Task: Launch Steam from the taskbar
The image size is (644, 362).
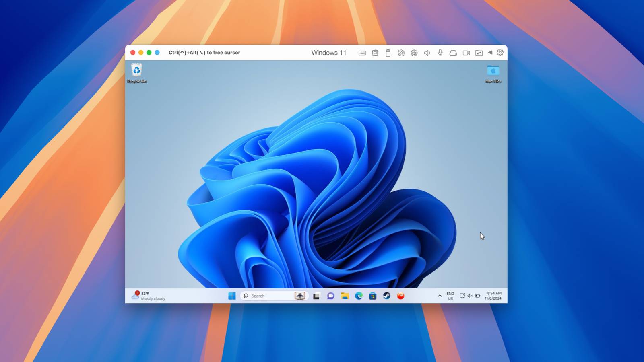Action: [x=387, y=296]
